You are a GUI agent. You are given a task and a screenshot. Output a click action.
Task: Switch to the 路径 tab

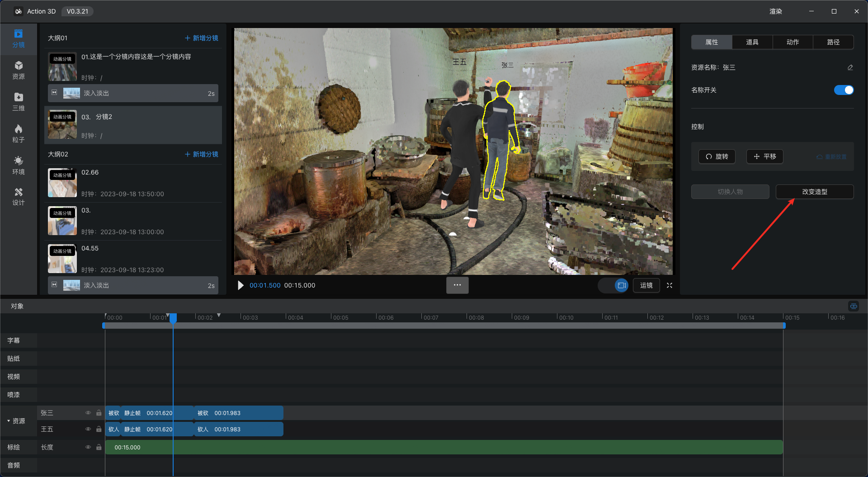click(x=833, y=42)
